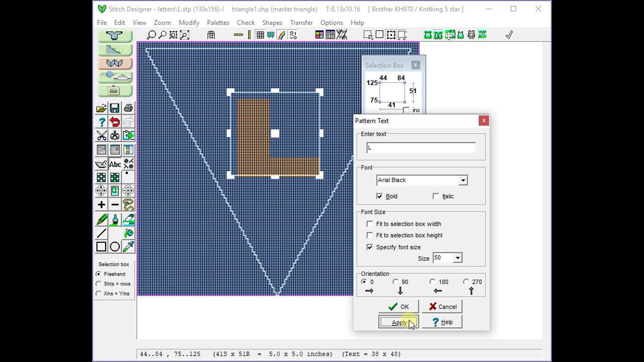
Task: Select the circle shape tool
Action: (x=115, y=247)
